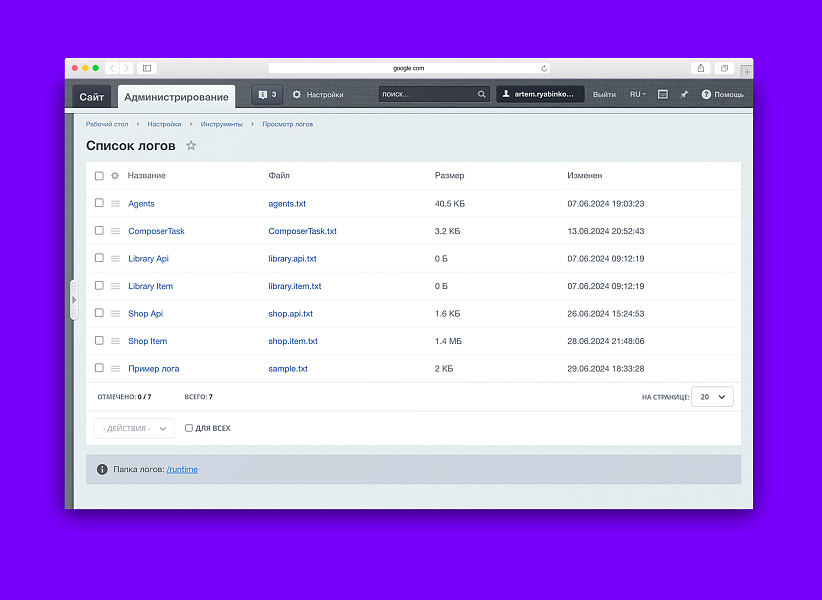Switch to the Сайт tab
This screenshot has width=822, height=600.
click(x=92, y=97)
